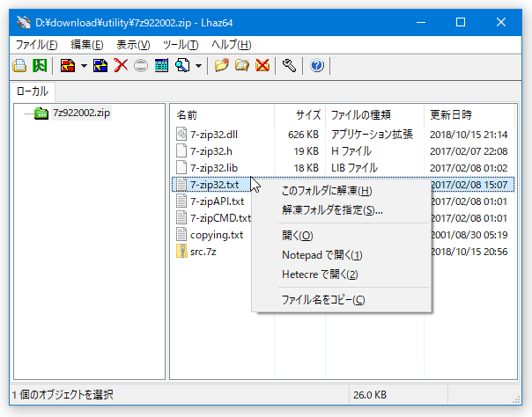Image resolution: width=532 pixels, height=417 pixels.
Task: Open the ツール(T) menu
Action: click(x=181, y=45)
